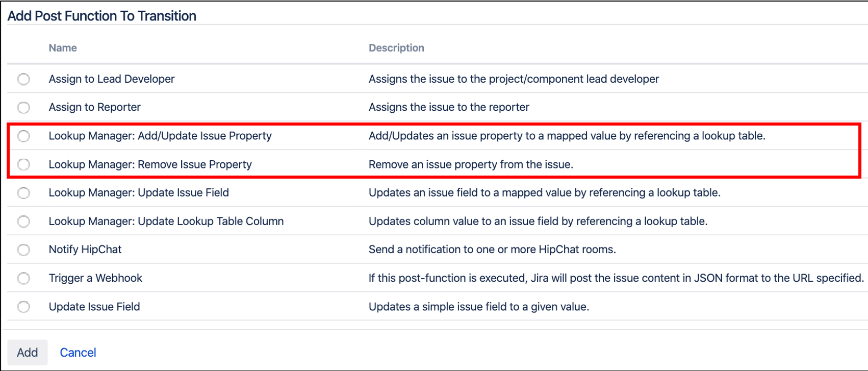Click Lookup Manager: Update Lookup Table Column label

point(166,221)
